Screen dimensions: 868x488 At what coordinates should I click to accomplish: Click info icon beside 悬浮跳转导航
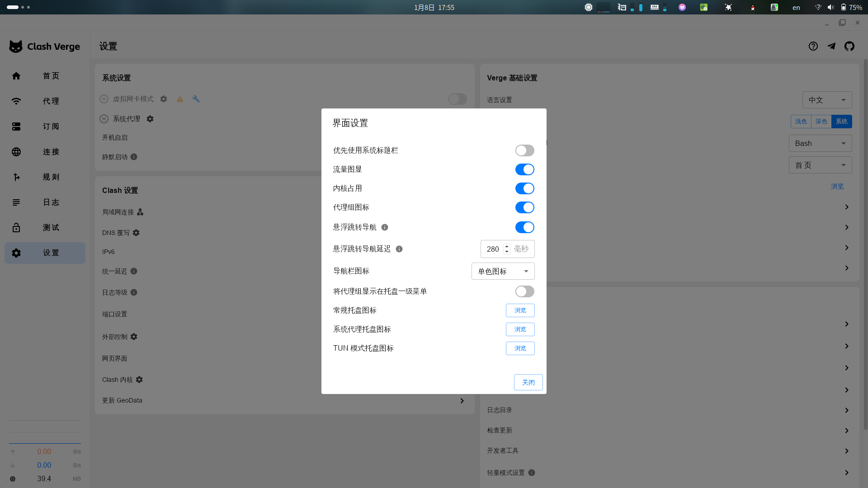385,227
